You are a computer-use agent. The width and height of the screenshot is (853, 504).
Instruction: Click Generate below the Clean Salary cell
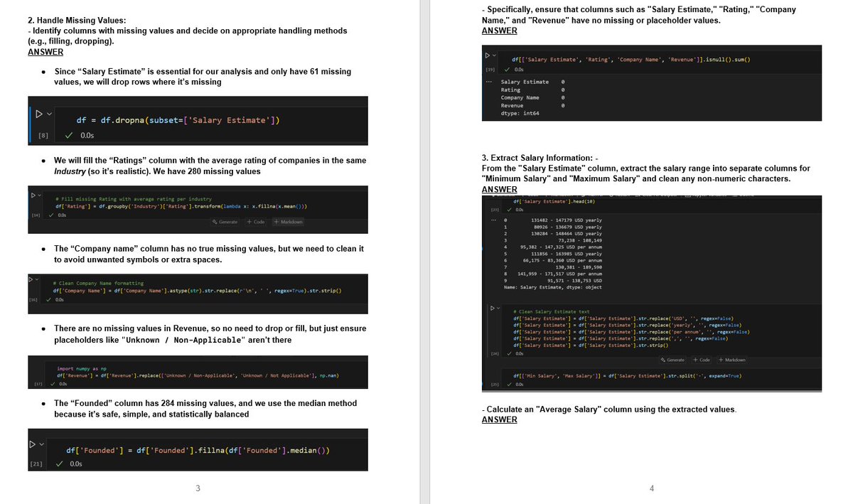[673, 360]
